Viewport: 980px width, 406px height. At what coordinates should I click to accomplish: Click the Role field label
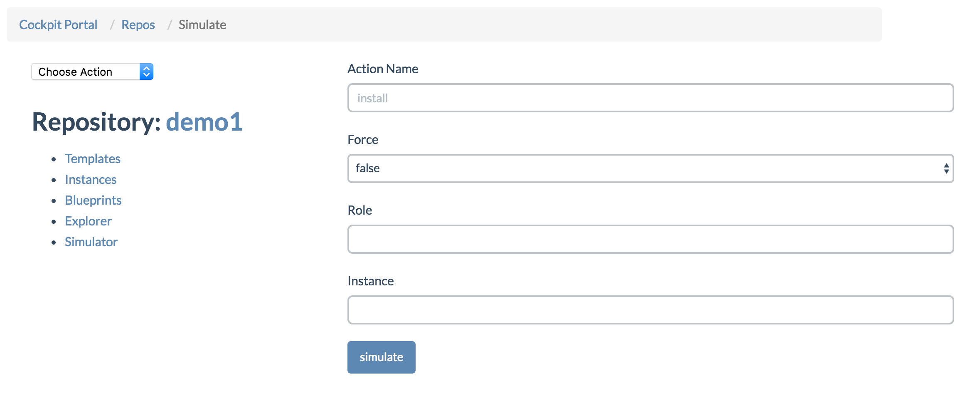point(359,210)
